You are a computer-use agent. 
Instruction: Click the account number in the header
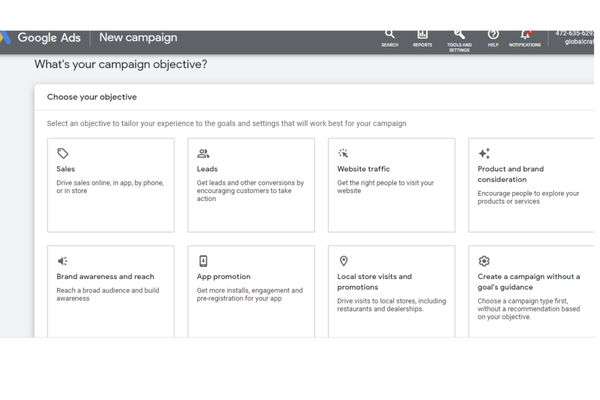[x=574, y=34]
